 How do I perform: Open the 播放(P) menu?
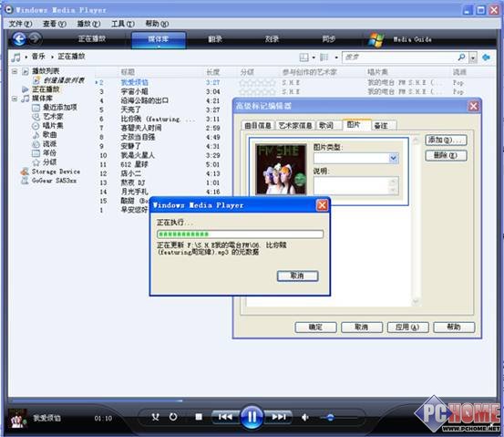[88, 24]
